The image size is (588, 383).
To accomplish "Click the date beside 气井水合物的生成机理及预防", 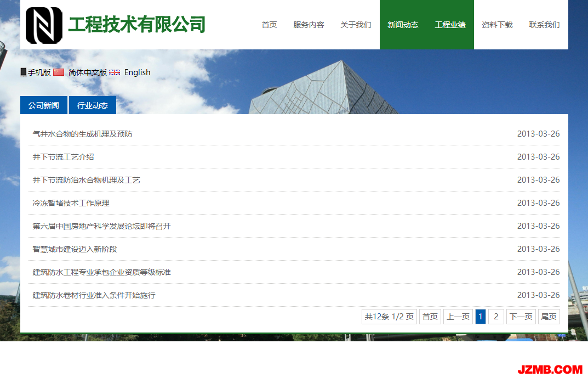I will tap(539, 134).
